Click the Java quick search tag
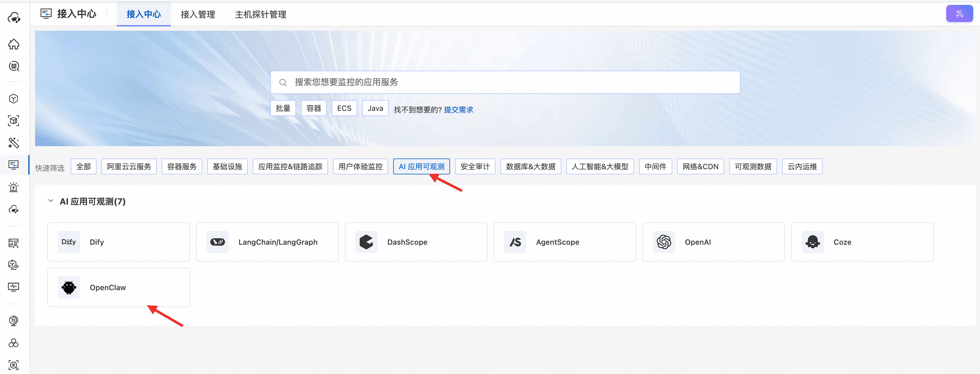 tap(375, 108)
